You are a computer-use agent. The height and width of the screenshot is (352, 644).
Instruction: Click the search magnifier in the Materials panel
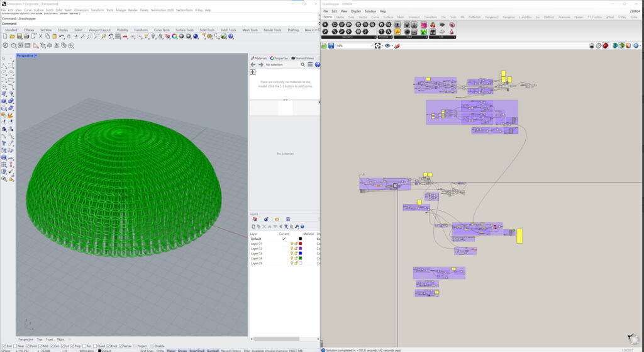(303, 64)
